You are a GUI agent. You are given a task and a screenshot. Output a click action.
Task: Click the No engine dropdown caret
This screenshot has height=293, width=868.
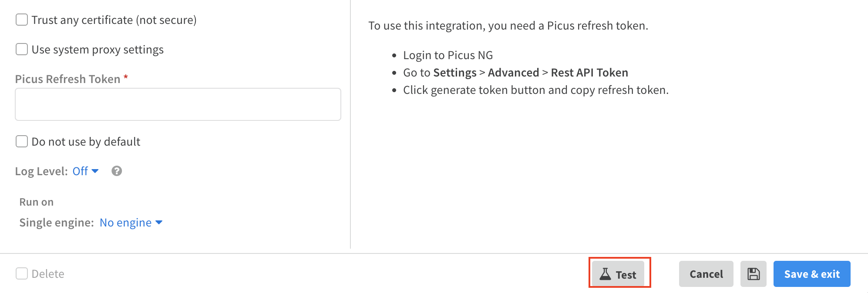[159, 223]
